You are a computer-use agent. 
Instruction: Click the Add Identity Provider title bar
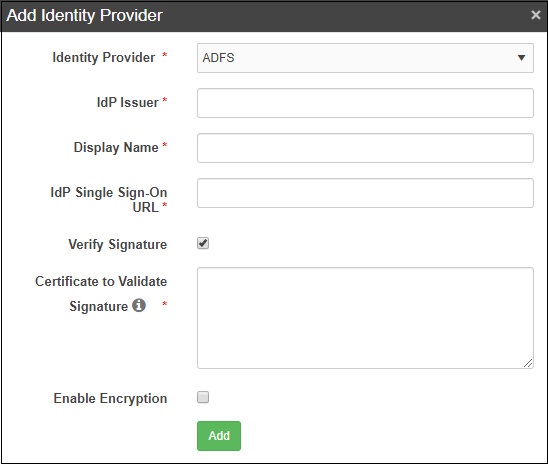point(274,16)
